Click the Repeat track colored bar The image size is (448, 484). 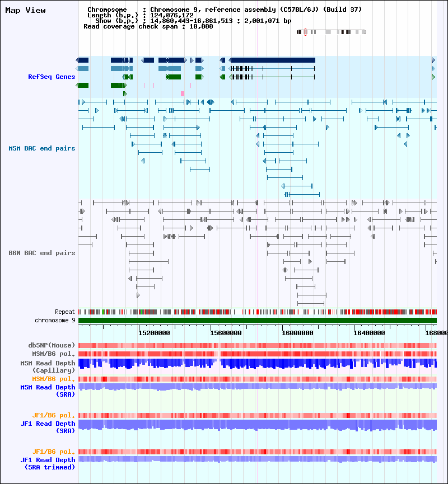tap(258, 312)
